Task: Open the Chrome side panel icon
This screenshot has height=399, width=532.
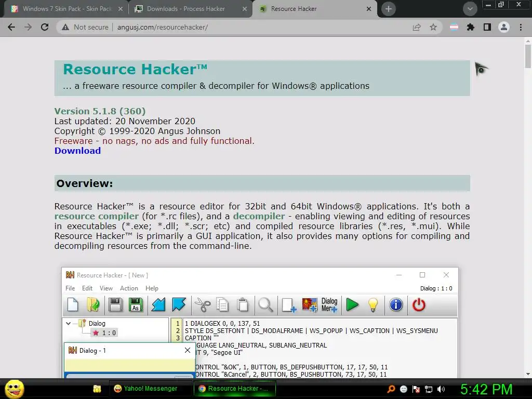Action: tap(487, 27)
